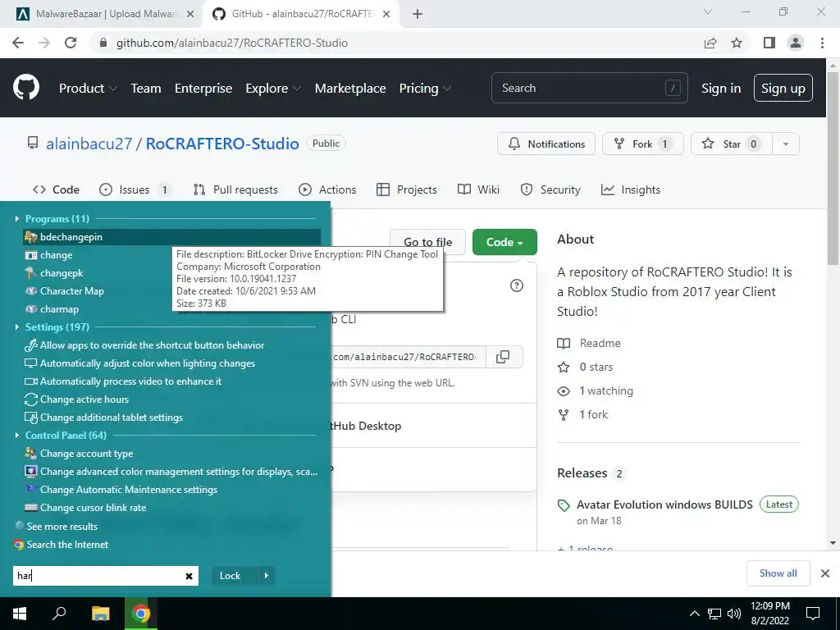Open Windows Start button
Screen dimensions: 840x630
click(x=20, y=614)
